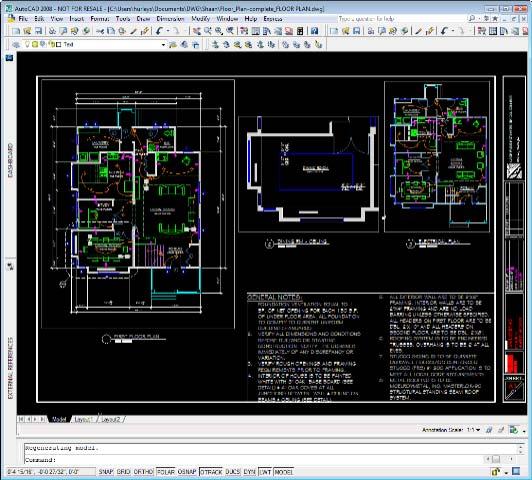Toggle ORTHO mode in status bar
Viewport: 532px width, 480px height.
[x=144, y=472]
